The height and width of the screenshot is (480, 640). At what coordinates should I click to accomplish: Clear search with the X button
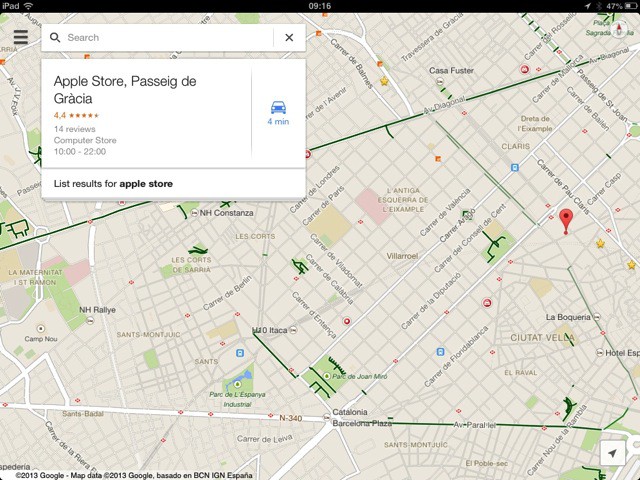click(x=289, y=38)
